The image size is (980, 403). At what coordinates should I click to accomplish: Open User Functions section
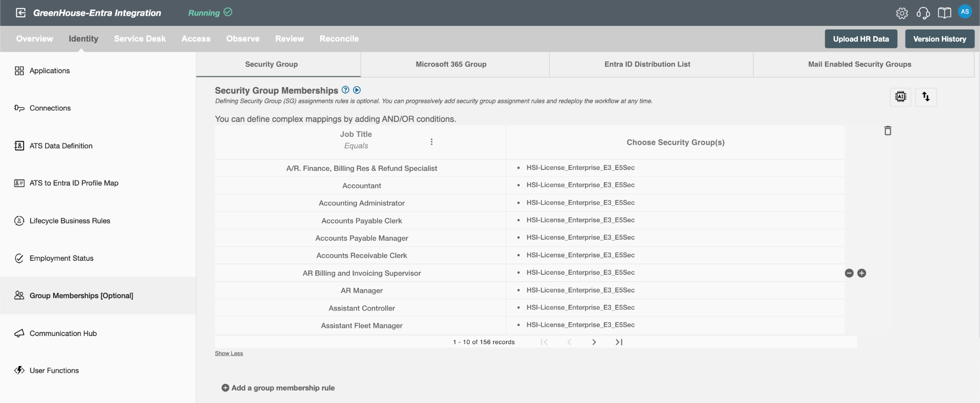54,370
